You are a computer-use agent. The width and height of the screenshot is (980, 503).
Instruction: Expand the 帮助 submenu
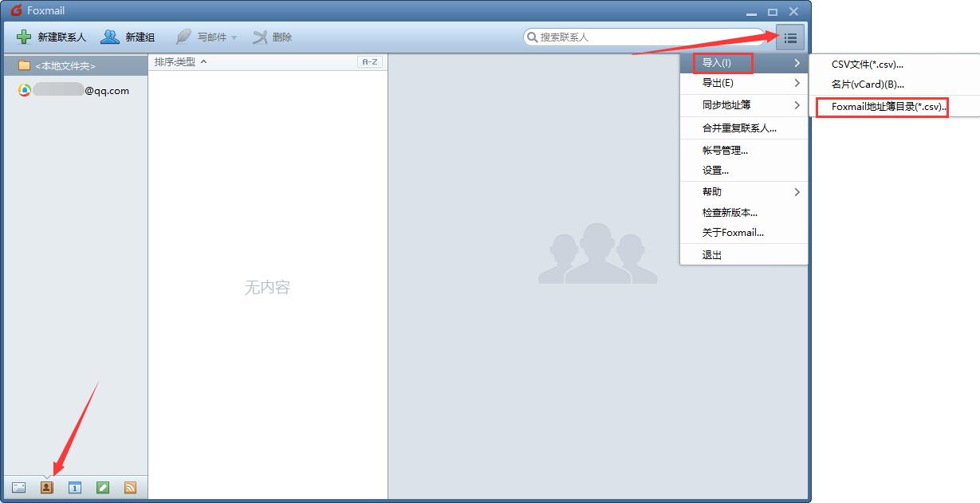pos(744,192)
